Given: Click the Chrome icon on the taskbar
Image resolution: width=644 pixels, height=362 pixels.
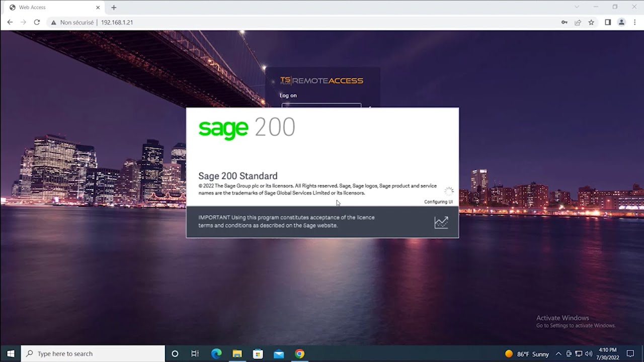Looking at the screenshot, I should pyautogui.click(x=299, y=353).
